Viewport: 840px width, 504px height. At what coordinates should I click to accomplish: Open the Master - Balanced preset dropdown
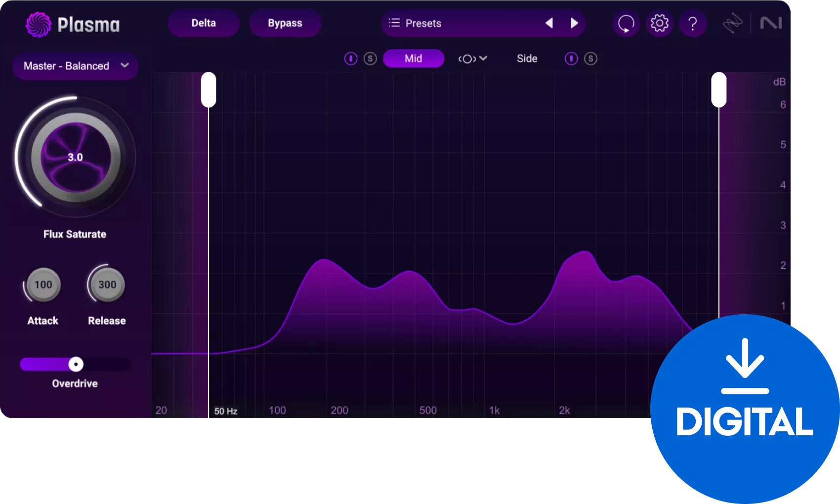tap(75, 66)
